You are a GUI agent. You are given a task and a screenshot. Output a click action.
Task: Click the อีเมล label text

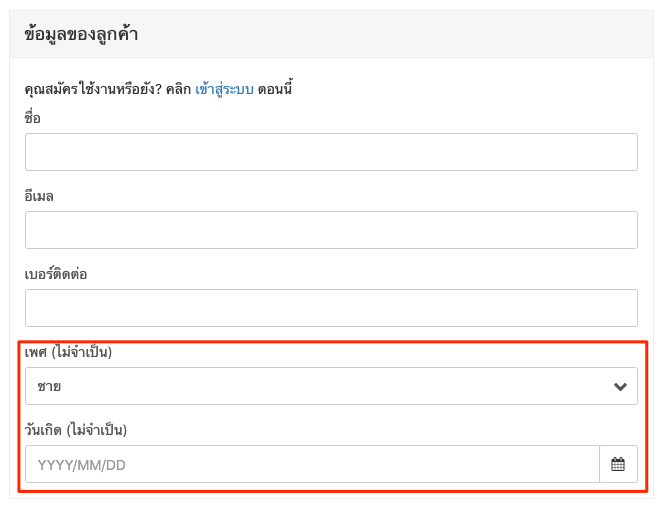click(39, 196)
